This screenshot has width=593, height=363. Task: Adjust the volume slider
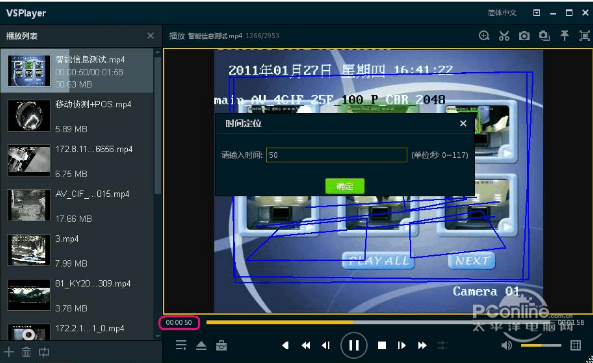[x=541, y=345]
